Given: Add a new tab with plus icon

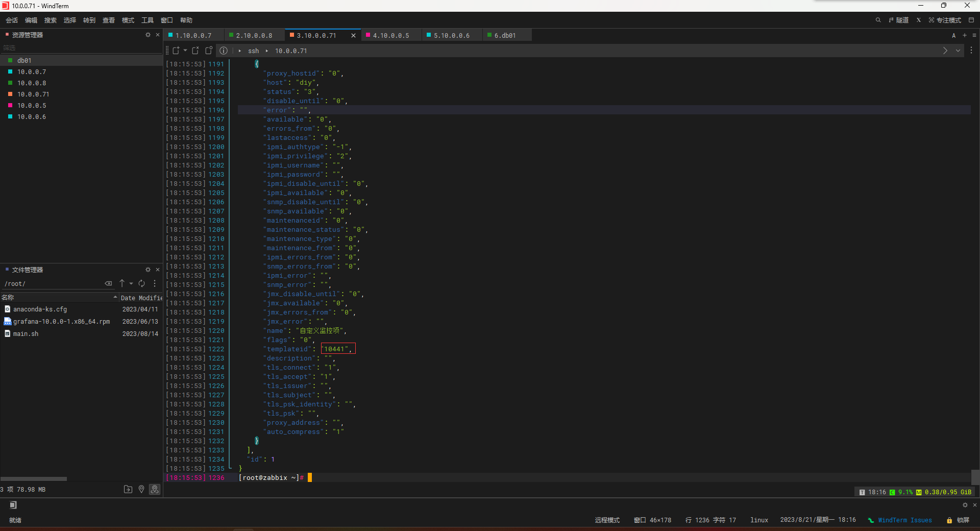Looking at the screenshot, I should click(964, 35).
